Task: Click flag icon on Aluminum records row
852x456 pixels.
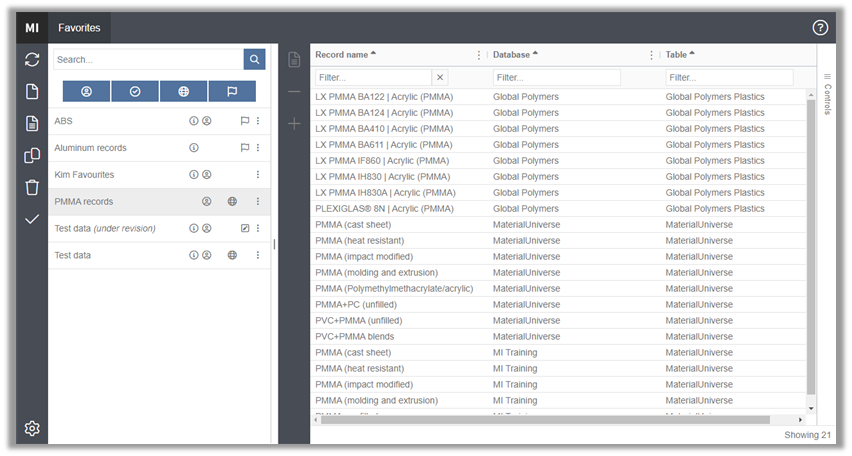Action: [x=245, y=148]
